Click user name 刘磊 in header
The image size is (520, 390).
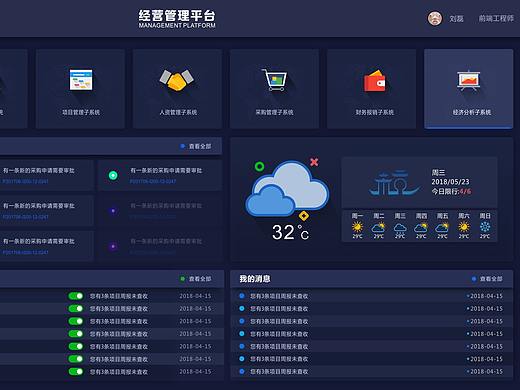tap(456, 19)
